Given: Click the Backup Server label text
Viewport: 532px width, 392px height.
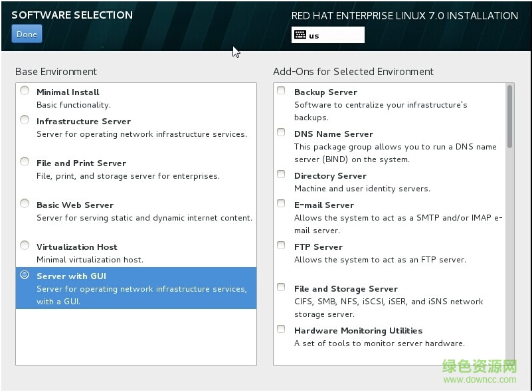Looking at the screenshot, I should click(325, 92).
